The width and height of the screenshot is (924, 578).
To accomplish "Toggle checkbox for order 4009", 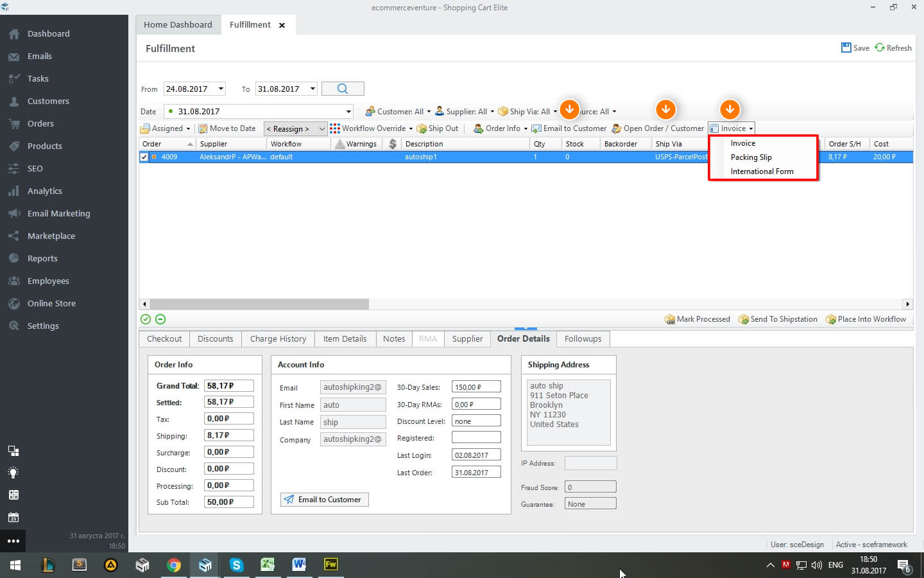I will coord(144,157).
